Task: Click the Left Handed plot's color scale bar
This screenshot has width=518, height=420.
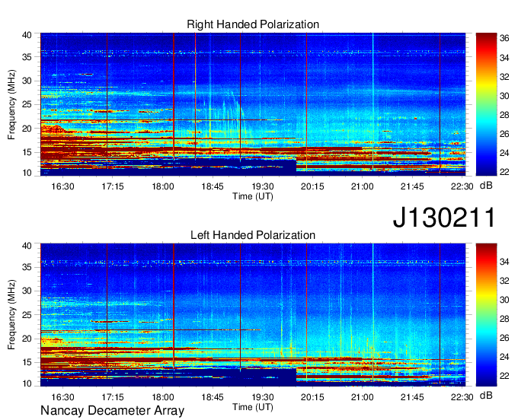Action: 486,315
